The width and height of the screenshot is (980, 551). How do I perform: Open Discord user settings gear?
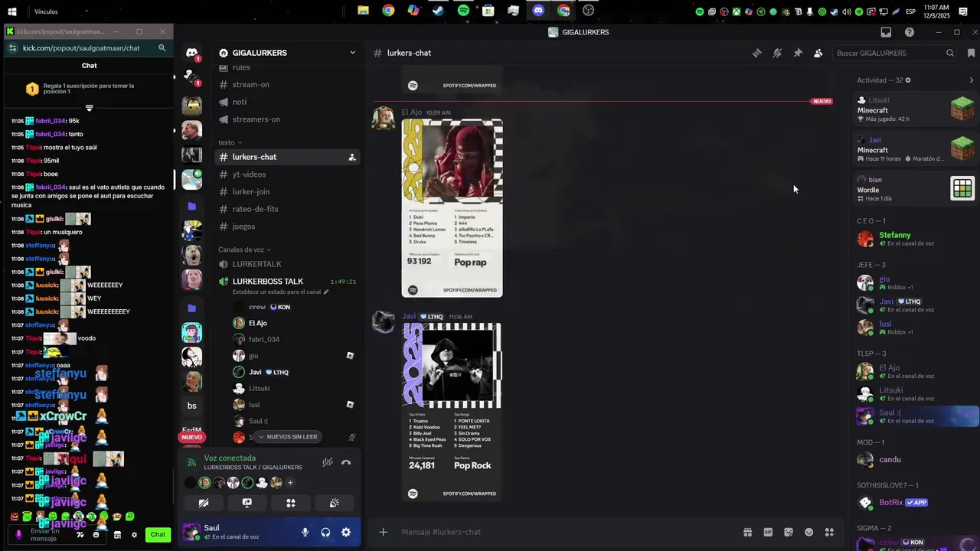(x=346, y=532)
